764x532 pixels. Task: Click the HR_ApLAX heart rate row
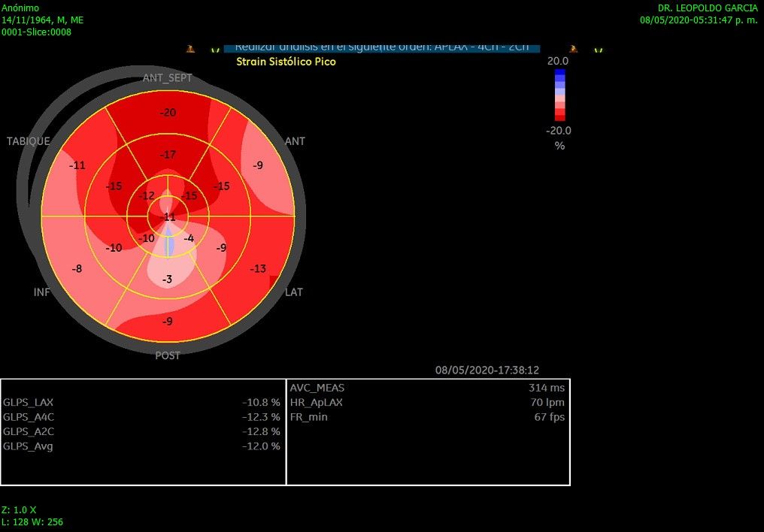tap(427, 402)
